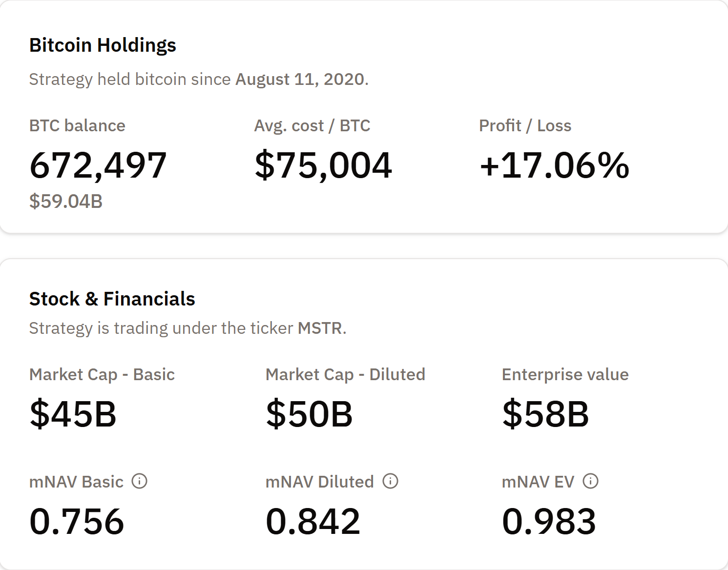Click the BTC balance value 672,497
Image resolution: width=728 pixels, height=570 pixels.
[99, 166]
